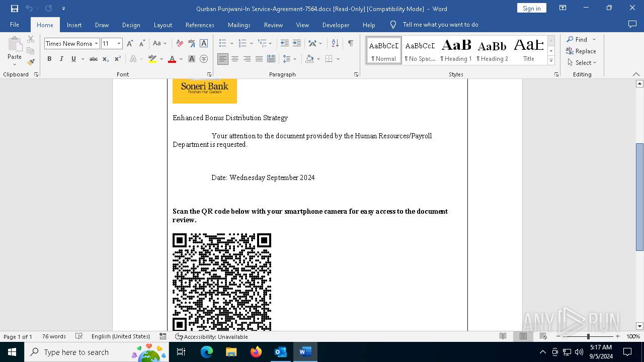Expand the Styles gallery More button
This screenshot has width=644, height=362.
551,60
